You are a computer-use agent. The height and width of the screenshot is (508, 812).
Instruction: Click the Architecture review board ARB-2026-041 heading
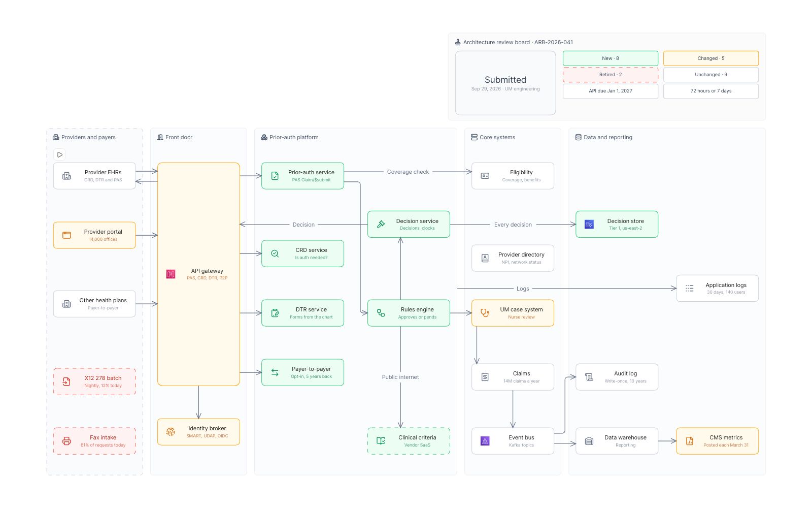(x=518, y=42)
